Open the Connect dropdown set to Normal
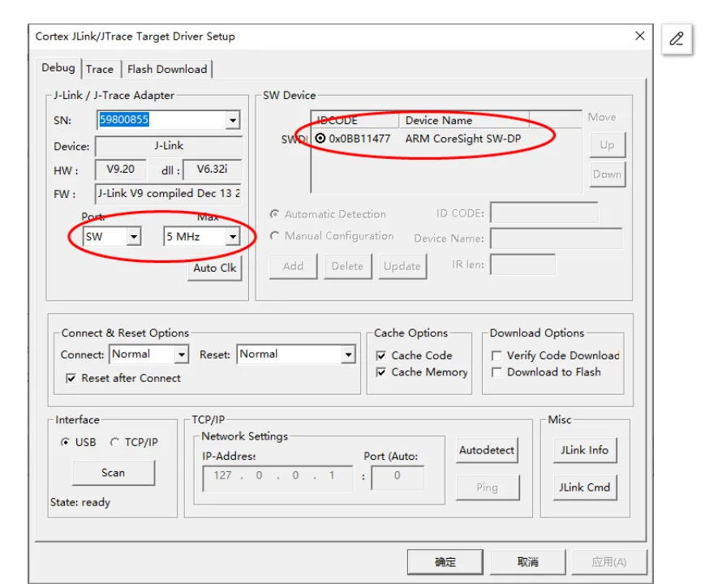Image resolution: width=718 pixels, height=588 pixels. tap(182, 354)
